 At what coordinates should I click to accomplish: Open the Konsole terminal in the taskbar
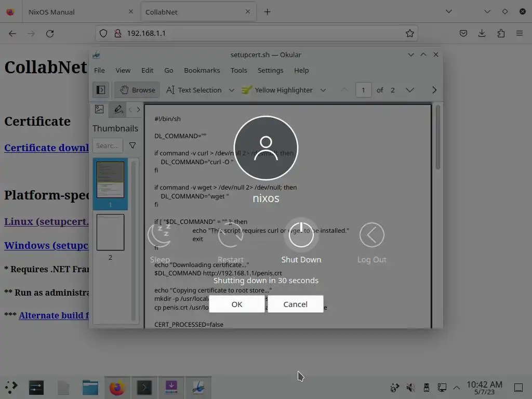click(x=144, y=388)
